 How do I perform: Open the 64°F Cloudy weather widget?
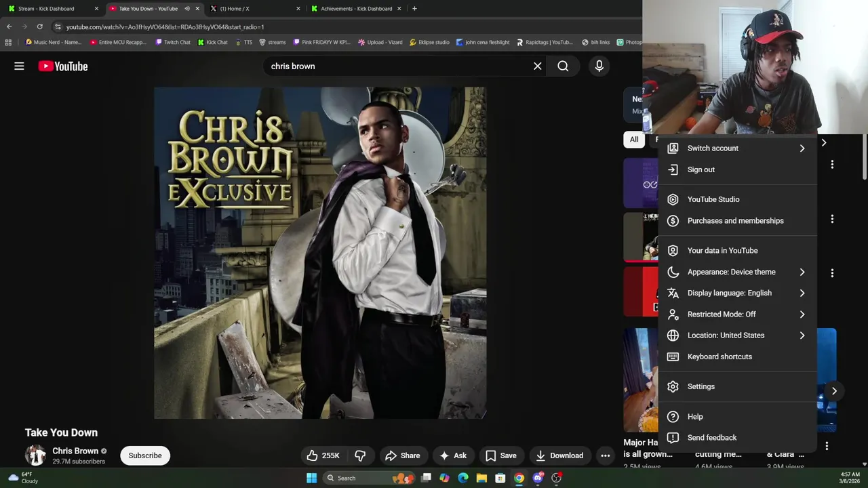[24, 478]
